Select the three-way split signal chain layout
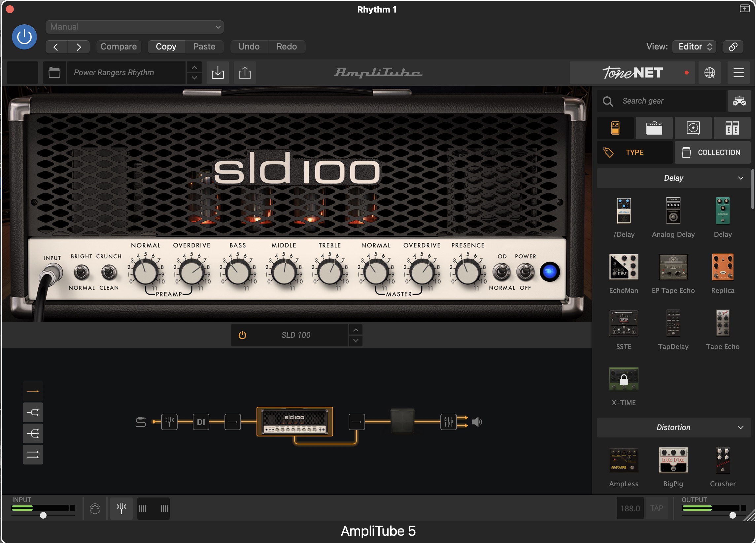 [33, 434]
